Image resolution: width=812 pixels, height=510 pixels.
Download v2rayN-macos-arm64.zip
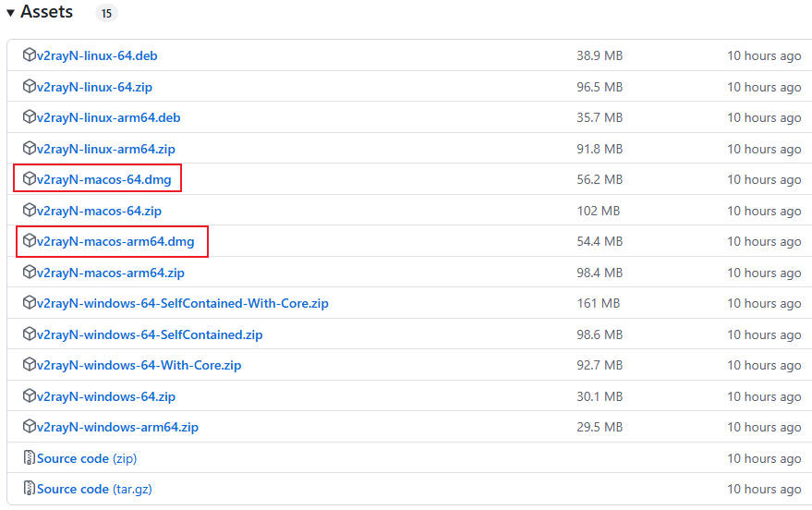tap(110, 273)
